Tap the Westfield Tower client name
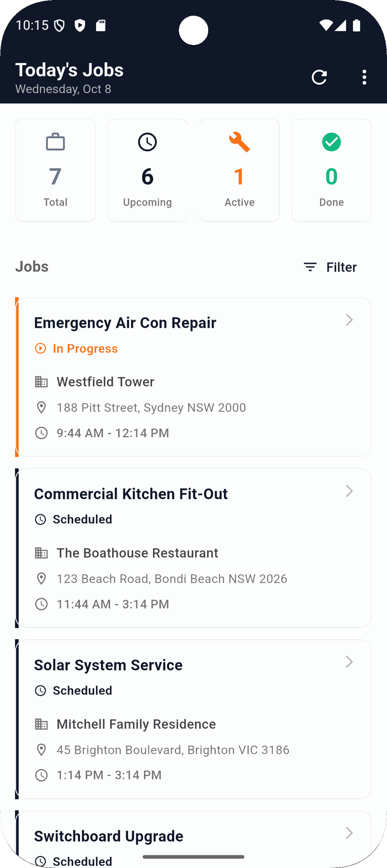This screenshot has width=387, height=868. tap(105, 382)
